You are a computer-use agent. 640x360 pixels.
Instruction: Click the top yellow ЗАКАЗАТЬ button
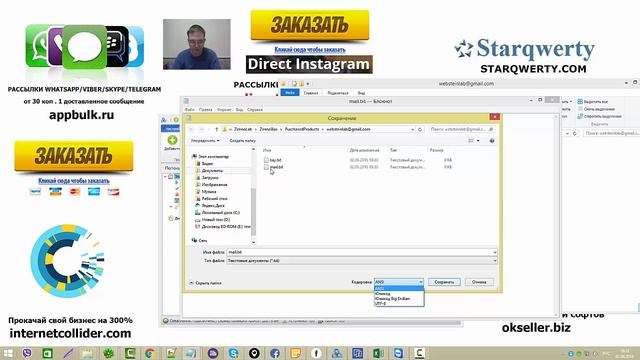pyautogui.click(x=309, y=25)
